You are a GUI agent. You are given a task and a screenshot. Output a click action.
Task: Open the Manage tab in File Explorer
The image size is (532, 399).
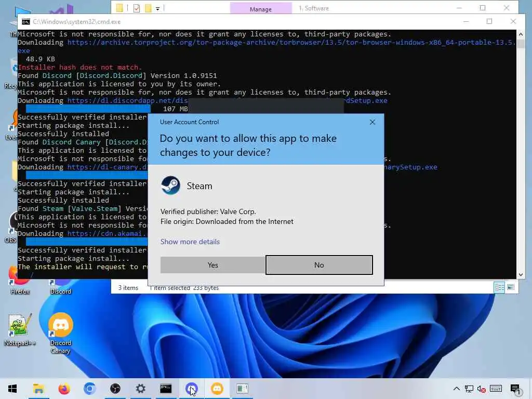pos(261,9)
